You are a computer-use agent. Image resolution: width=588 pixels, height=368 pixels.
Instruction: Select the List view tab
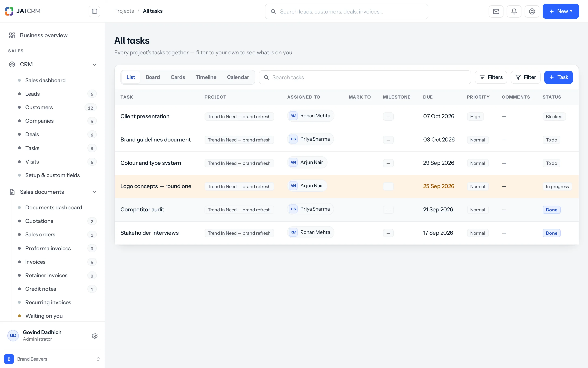(x=131, y=77)
